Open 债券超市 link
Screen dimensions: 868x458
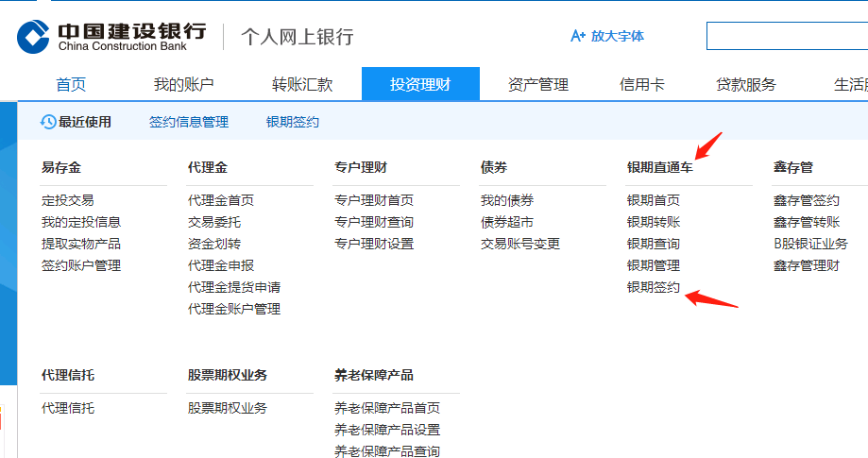click(x=507, y=222)
